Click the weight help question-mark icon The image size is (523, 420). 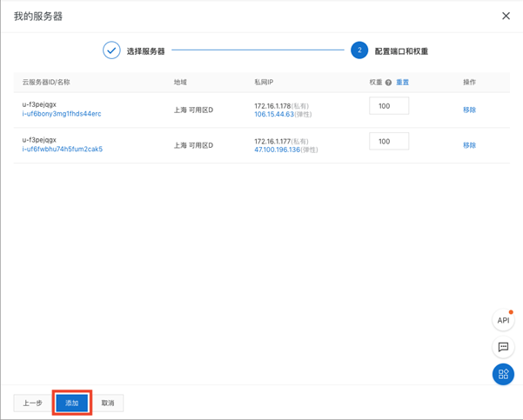388,83
